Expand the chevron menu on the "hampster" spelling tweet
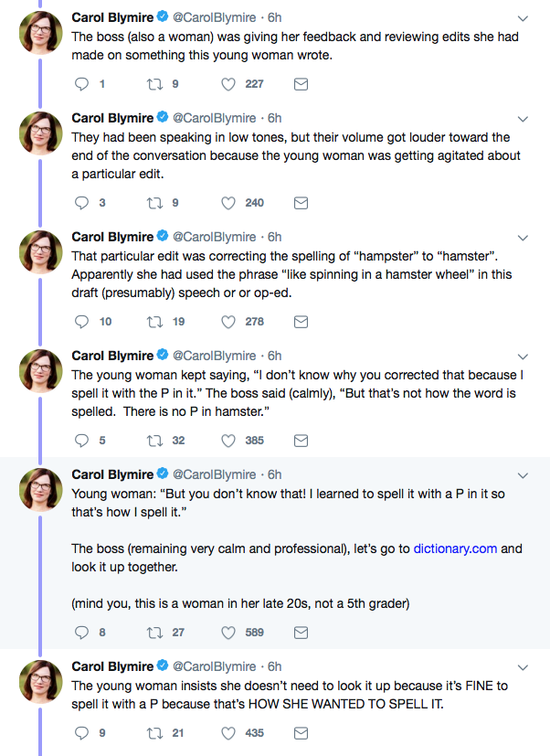Viewport: 550px width, 756px height. tap(523, 238)
